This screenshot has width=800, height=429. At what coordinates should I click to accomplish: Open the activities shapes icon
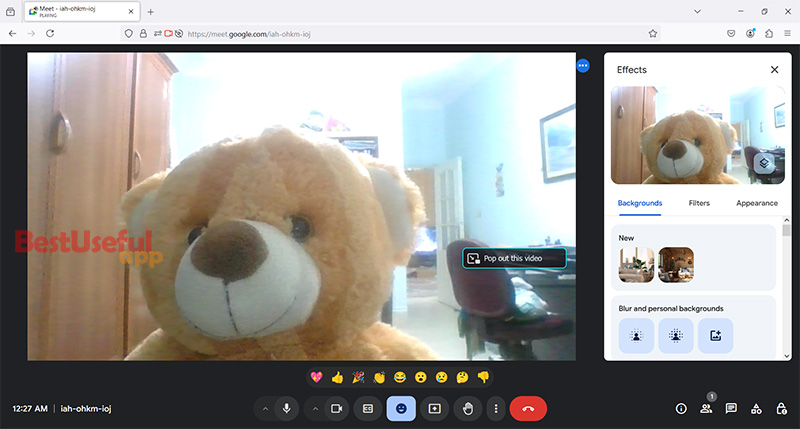click(756, 409)
